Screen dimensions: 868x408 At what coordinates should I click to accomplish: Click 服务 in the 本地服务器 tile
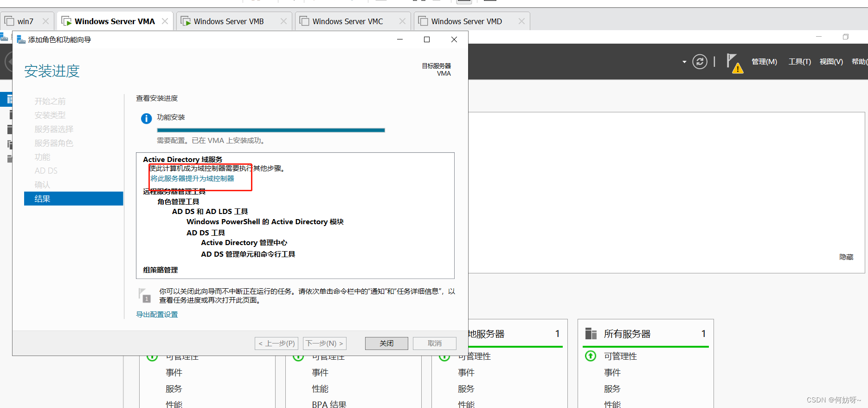point(466,389)
